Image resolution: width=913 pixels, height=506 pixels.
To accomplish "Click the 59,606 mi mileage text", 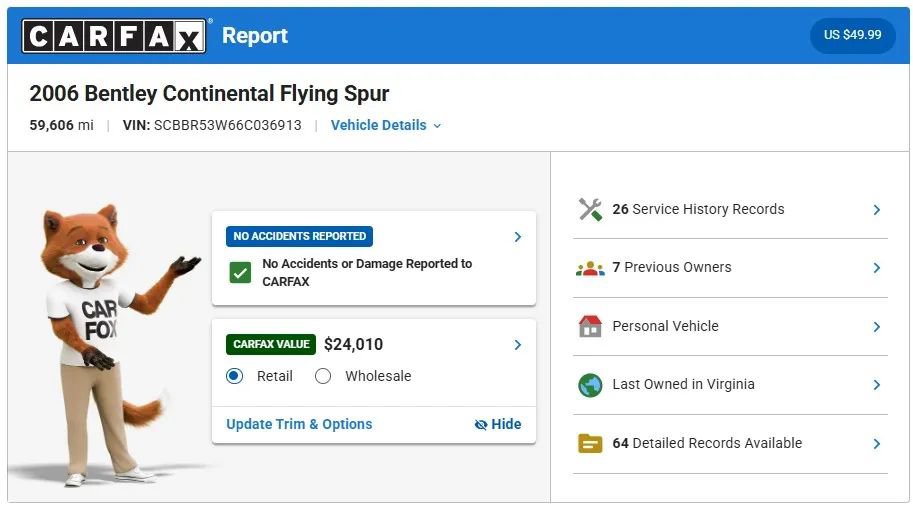I will point(61,125).
